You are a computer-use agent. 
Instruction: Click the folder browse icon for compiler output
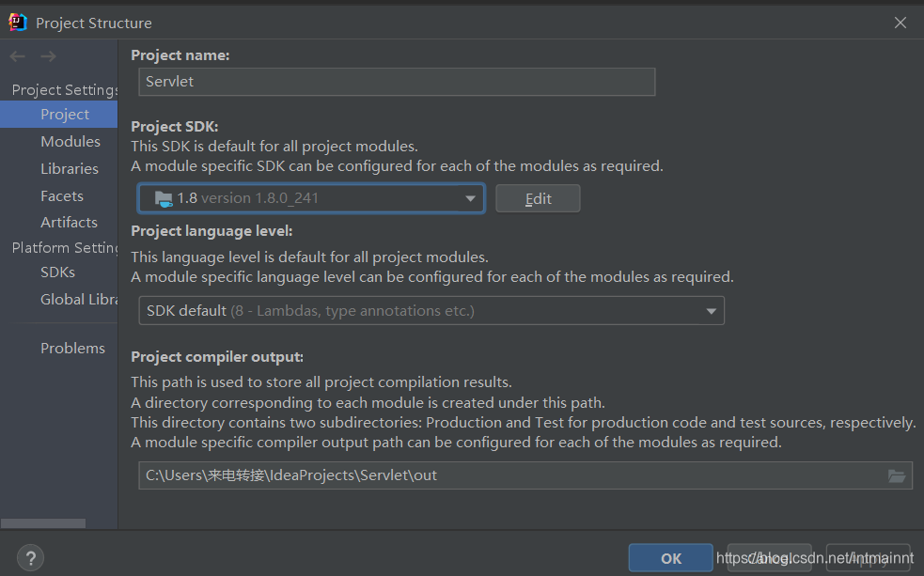pos(897,475)
